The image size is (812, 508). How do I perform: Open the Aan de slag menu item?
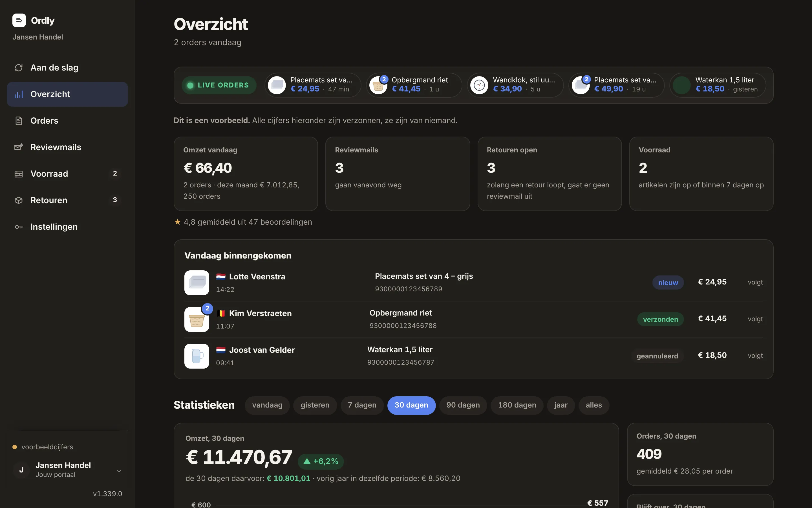(67, 67)
